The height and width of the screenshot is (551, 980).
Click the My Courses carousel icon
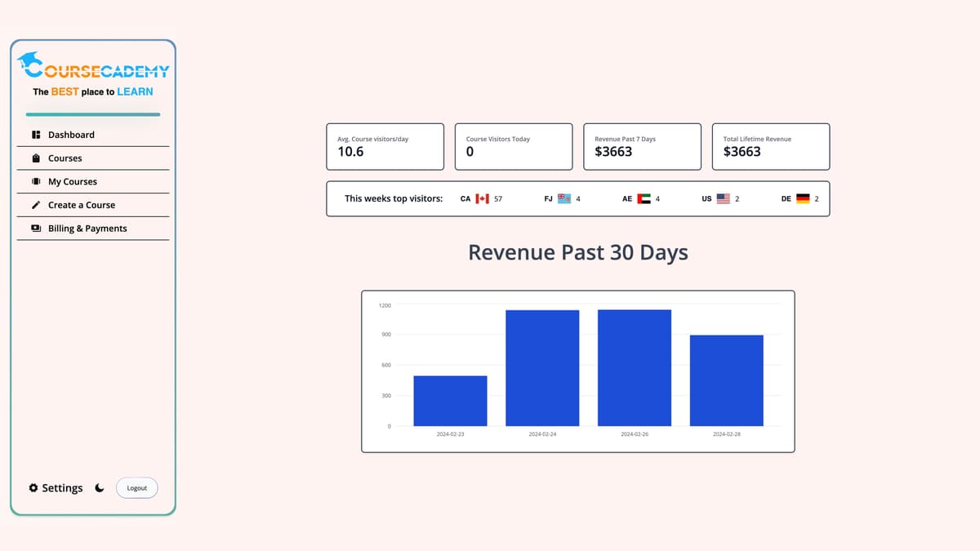tap(36, 181)
